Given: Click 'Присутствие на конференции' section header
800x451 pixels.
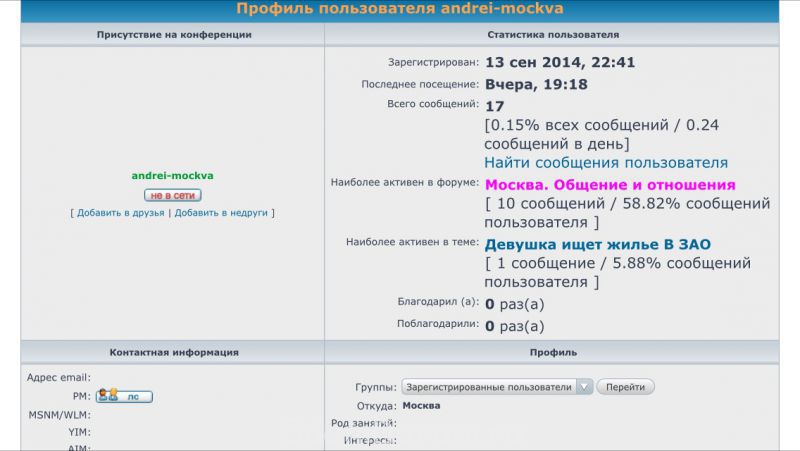Looking at the screenshot, I should coord(174,34).
